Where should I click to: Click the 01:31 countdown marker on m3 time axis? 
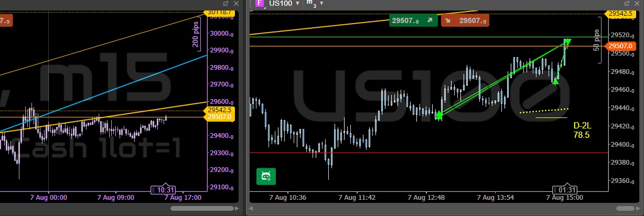[564, 189]
